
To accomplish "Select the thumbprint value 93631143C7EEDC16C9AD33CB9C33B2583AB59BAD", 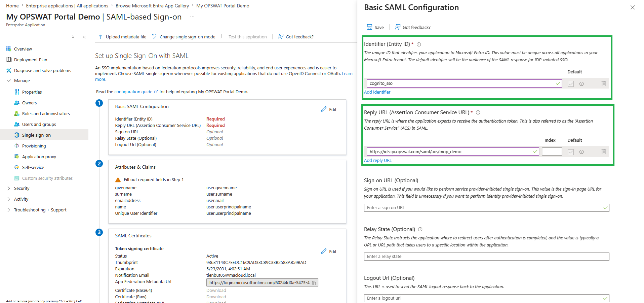I will click(256, 263).
